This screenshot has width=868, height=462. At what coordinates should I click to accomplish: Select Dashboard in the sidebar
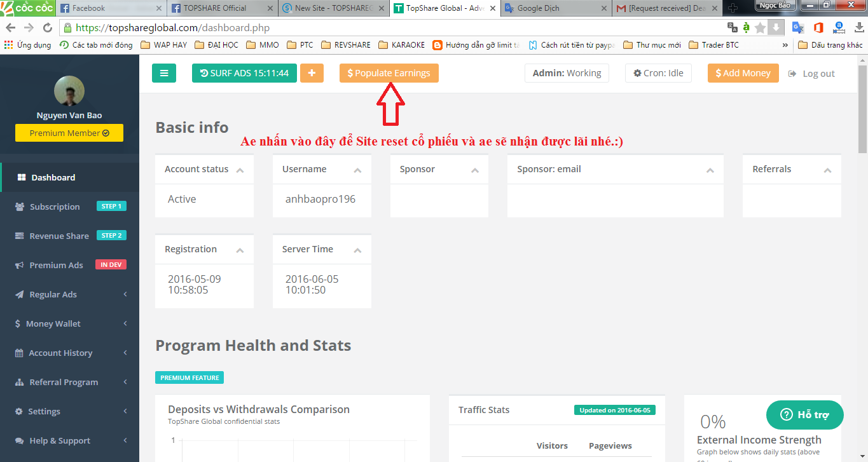tap(69, 177)
